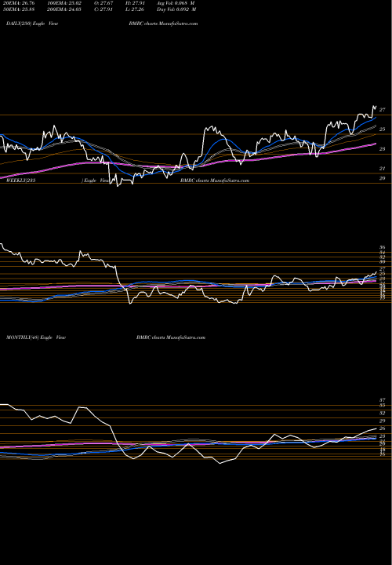Image resolution: width=392 pixels, height=565 pixels.
Task: Click the Day Vol: 0.092 M text
Action: click(176, 9)
